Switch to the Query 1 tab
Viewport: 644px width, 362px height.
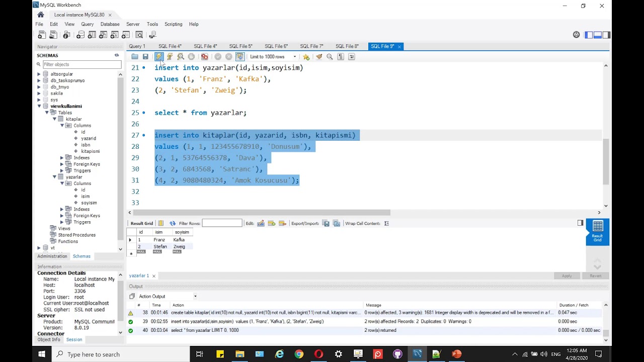[x=137, y=46]
